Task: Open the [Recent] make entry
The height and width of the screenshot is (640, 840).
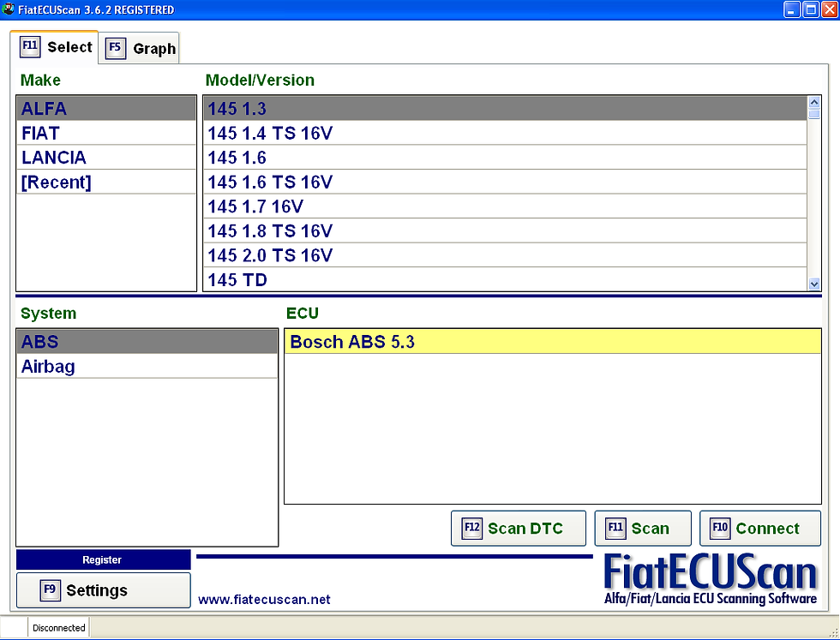Action: tap(106, 182)
